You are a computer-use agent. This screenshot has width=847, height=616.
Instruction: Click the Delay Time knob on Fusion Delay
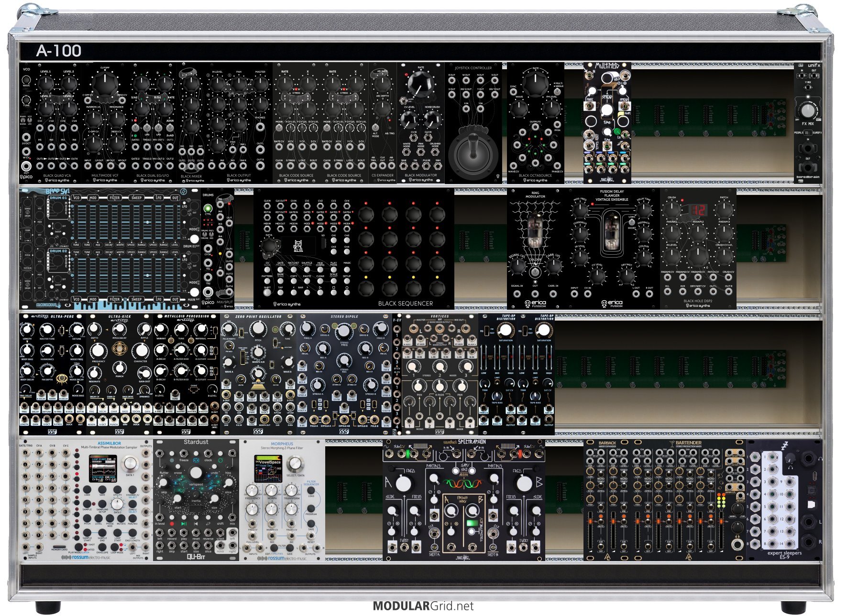644,210
